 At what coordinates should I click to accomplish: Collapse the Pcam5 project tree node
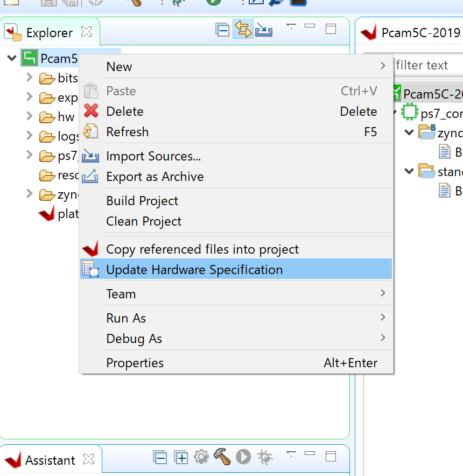pos(12,58)
